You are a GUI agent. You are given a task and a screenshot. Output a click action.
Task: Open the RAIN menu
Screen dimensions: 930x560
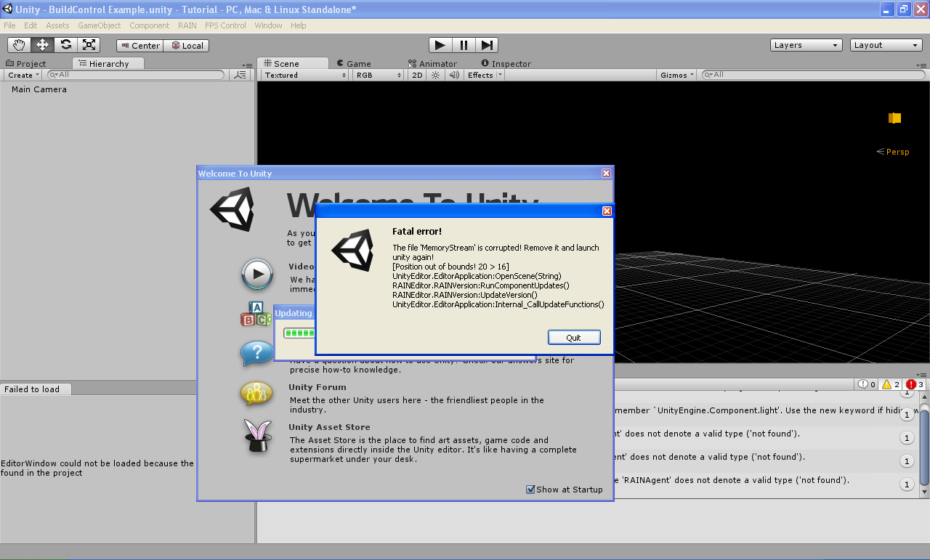187,25
